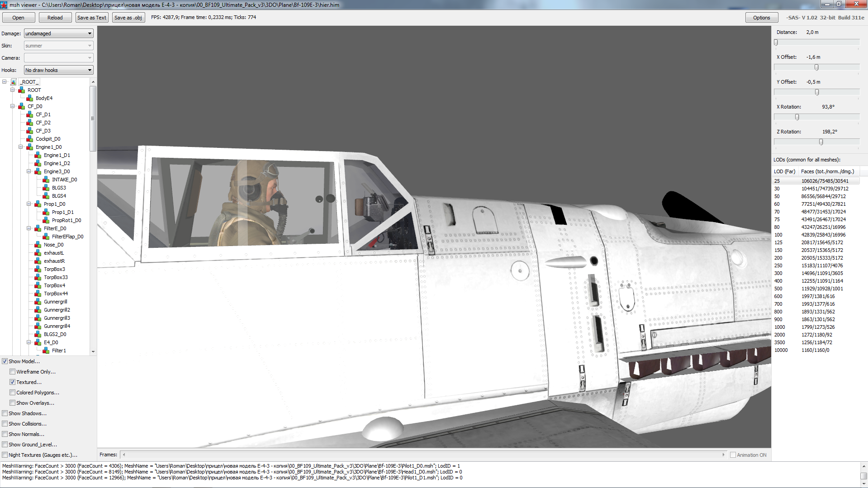Enable Show Normals checkbox
The height and width of the screenshot is (488, 868).
(5, 434)
